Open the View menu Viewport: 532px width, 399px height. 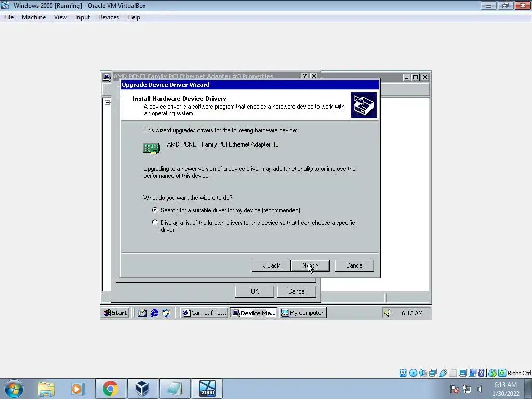[60, 17]
